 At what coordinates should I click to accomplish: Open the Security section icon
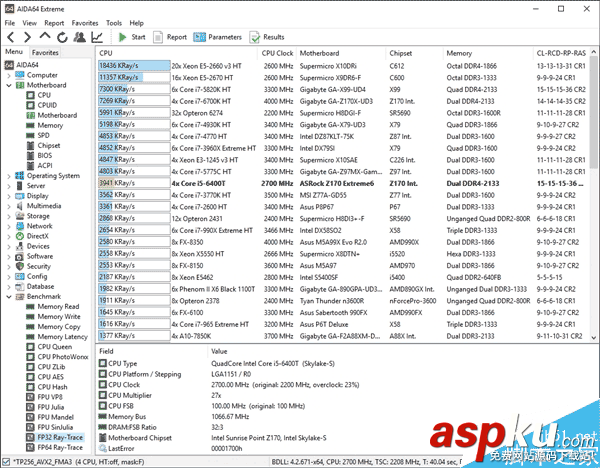click(x=20, y=266)
